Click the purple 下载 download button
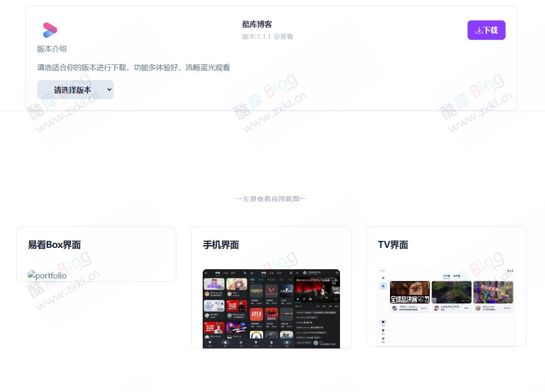This screenshot has height=392, width=545. 486,30
